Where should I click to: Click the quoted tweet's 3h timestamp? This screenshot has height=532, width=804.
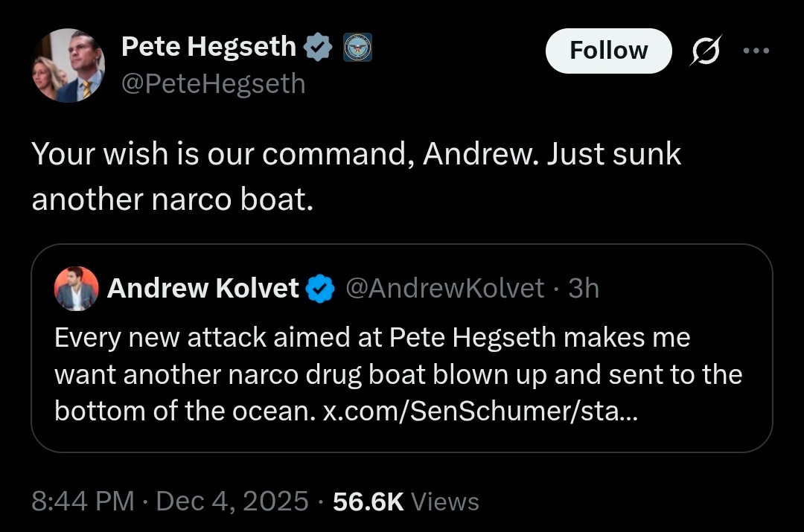[x=584, y=288]
